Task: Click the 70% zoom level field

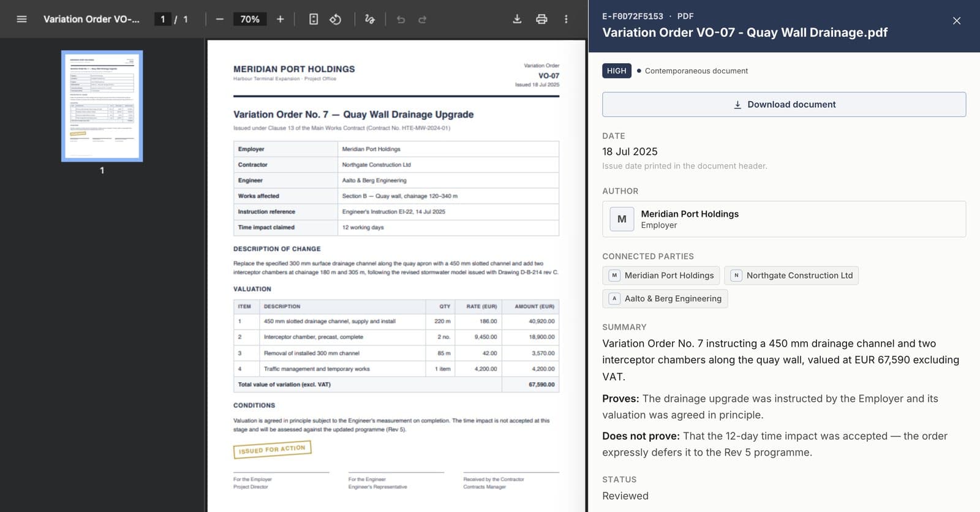Action: coord(250,19)
